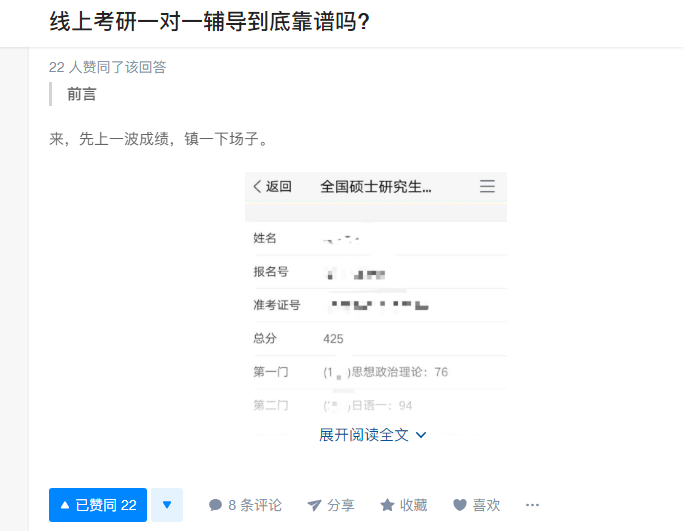Screen dimensions: 683x531
Task: Click the '准考证号' label
Action: pos(277,305)
